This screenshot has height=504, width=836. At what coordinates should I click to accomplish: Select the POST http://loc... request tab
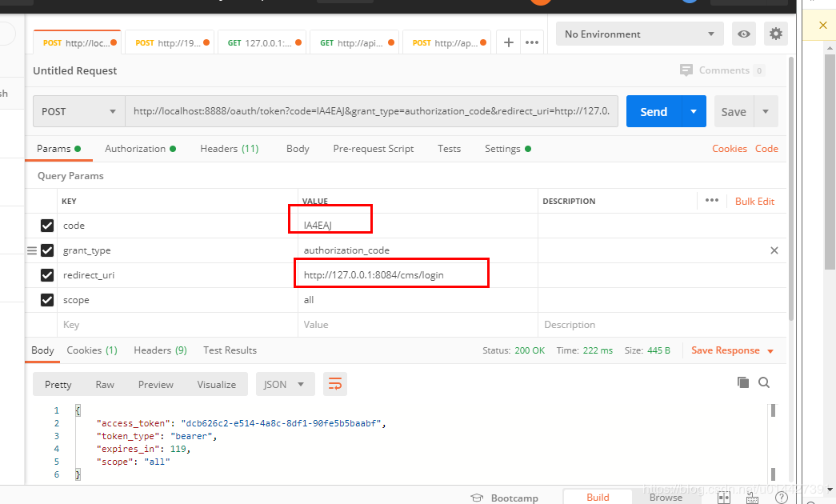pos(78,42)
